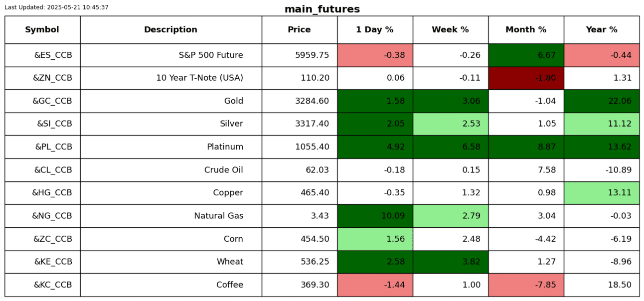644x301 pixels.
Task: Click the &ES_CCB symbol cell
Action: pyautogui.click(x=42, y=55)
